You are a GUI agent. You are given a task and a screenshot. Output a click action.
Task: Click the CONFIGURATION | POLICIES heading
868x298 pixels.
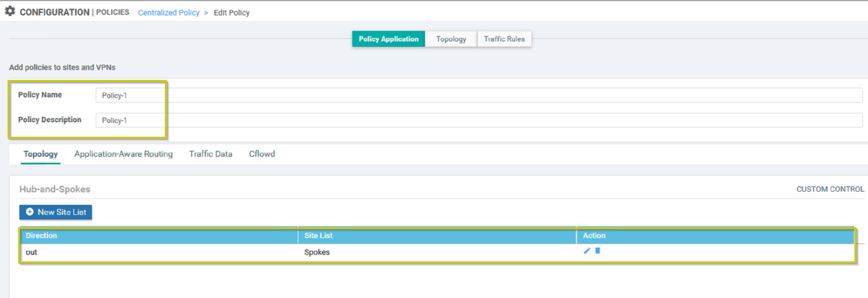click(74, 12)
